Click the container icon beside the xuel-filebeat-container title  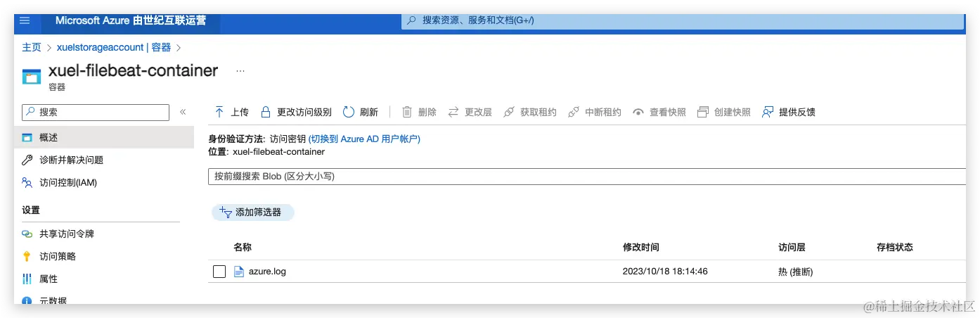tap(31, 77)
